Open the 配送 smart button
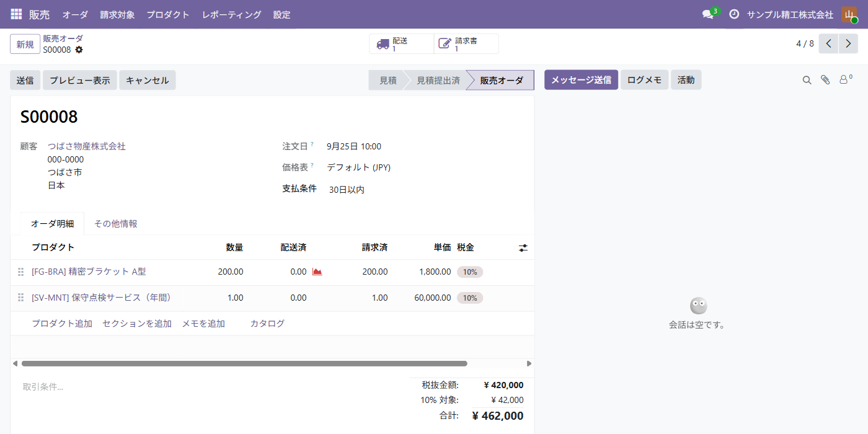The width and height of the screenshot is (868, 434). [x=402, y=44]
